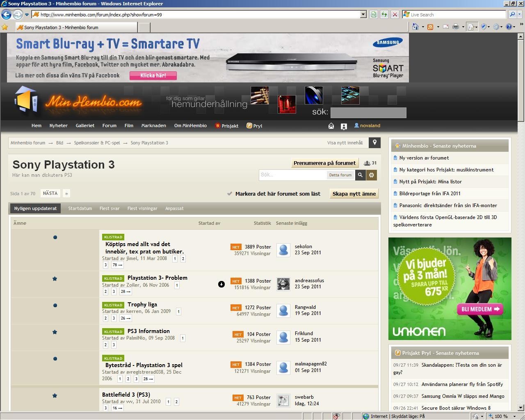
Task: Open advanced search gear icon
Action: pyautogui.click(x=372, y=175)
